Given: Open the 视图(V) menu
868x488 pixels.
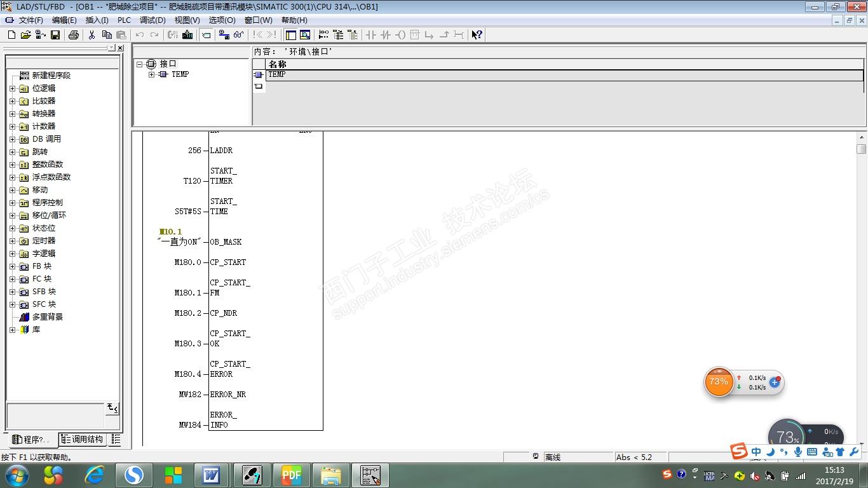Looking at the screenshot, I should [x=187, y=20].
